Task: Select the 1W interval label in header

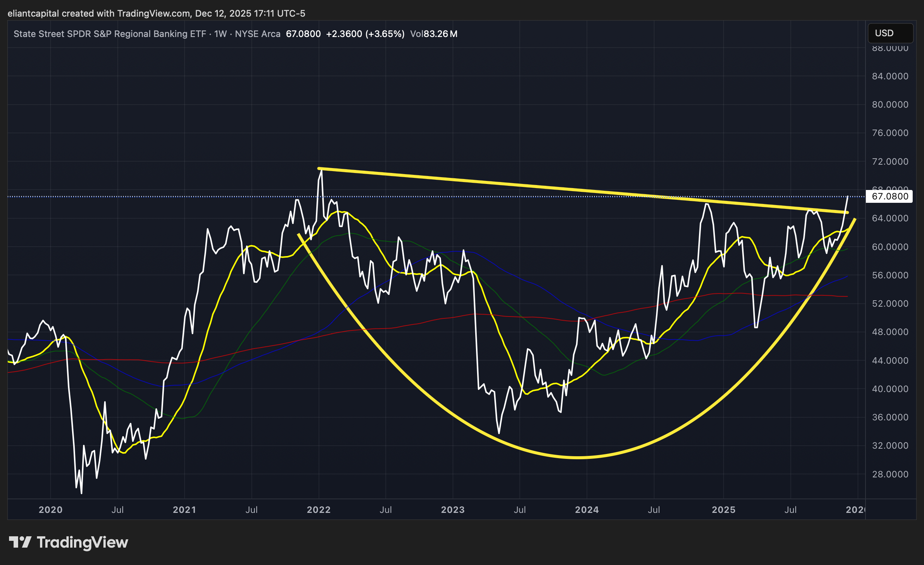Action: click(x=220, y=34)
